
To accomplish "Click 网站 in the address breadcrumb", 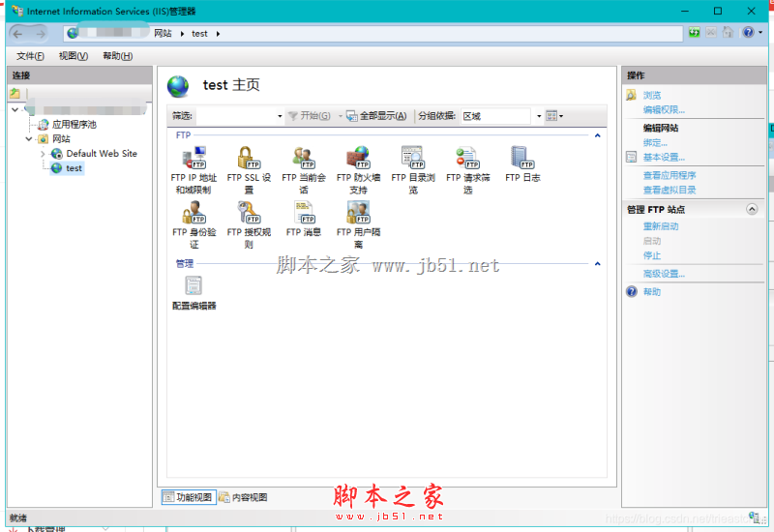I will 163,34.
